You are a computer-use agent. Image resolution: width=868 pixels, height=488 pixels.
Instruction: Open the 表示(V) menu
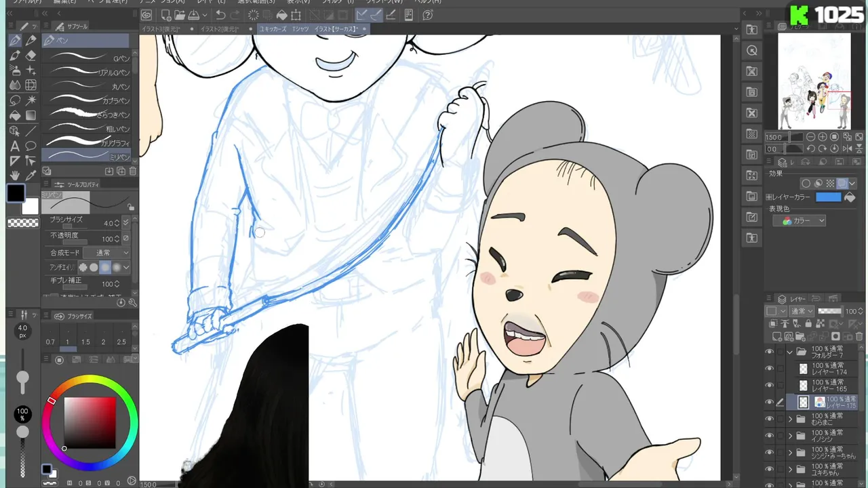[298, 2]
